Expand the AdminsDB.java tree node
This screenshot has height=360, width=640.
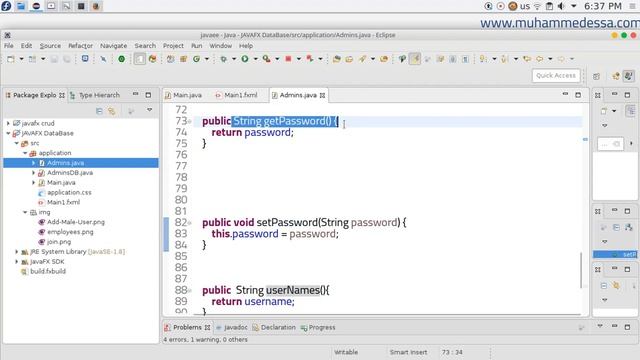pos(33,173)
